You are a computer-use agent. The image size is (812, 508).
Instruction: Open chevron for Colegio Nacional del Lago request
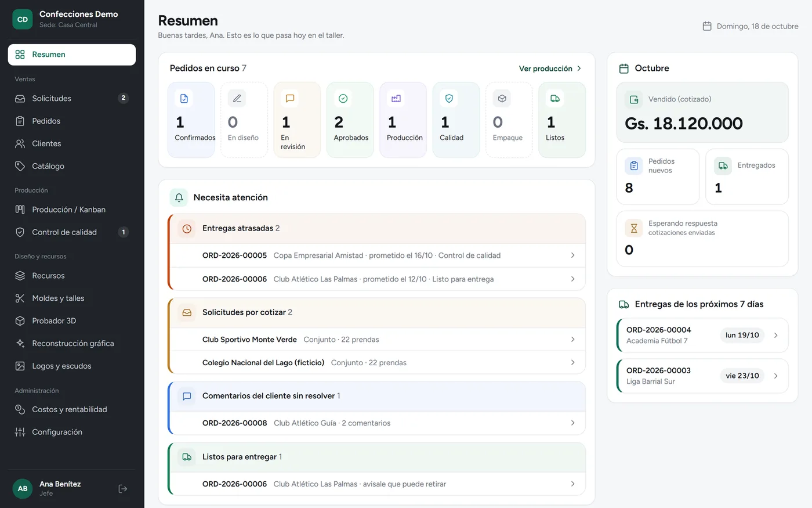[572, 363]
